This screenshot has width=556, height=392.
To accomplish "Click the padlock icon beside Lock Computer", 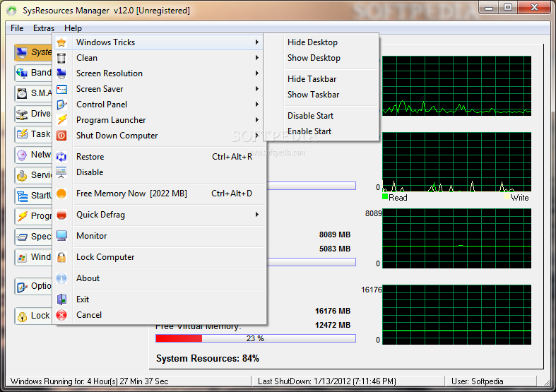I will coord(61,257).
